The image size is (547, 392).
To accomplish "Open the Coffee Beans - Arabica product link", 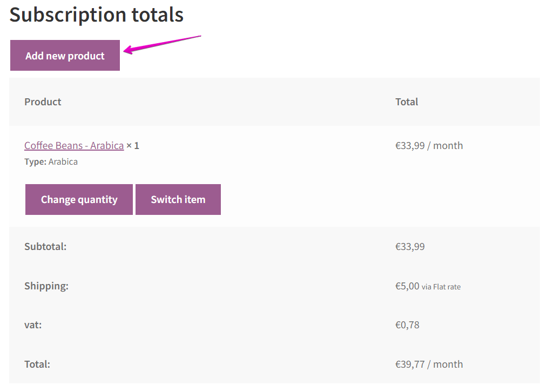I will pos(73,145).
